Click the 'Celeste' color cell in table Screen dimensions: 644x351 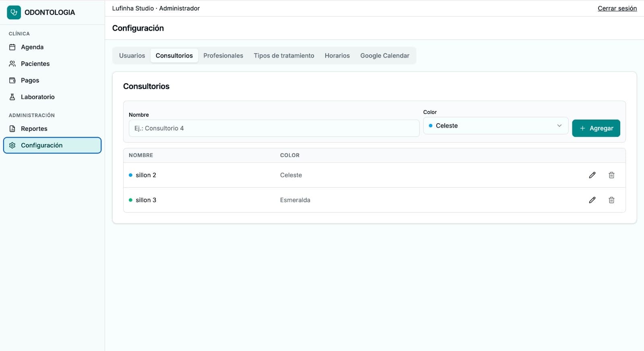click(291, 175)
